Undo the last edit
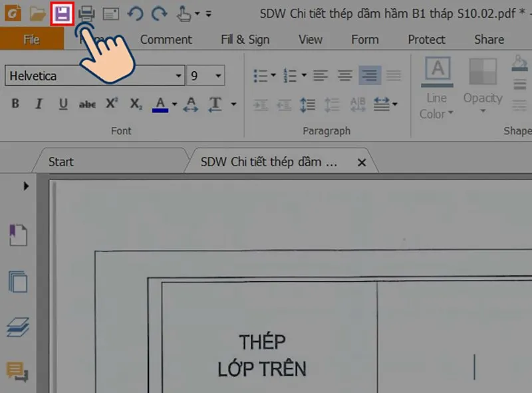 [x=134, y=13]
